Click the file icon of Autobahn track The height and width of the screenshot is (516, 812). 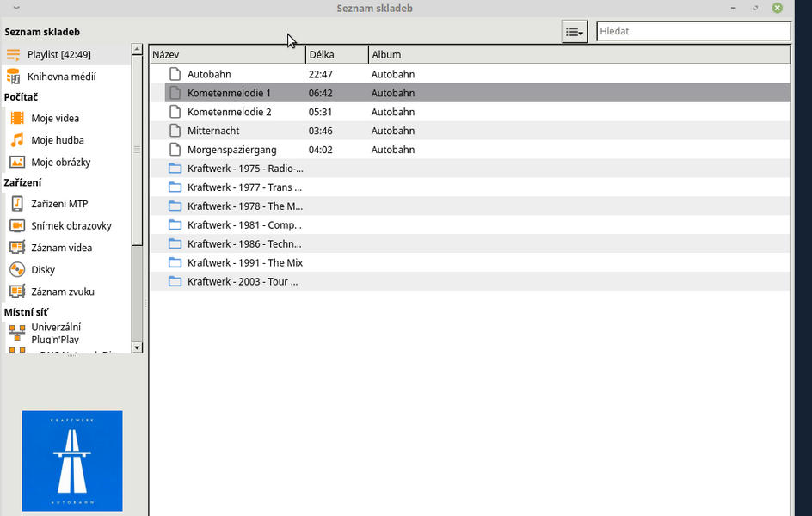point(175,74)
